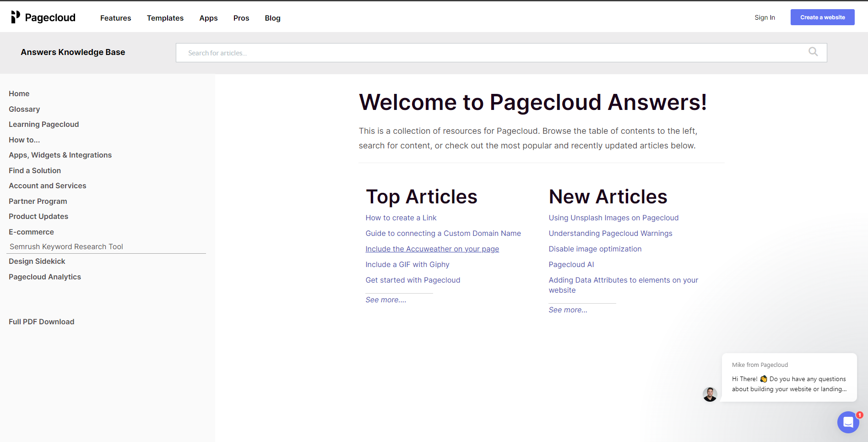This screenshot has height=442, width=868.
Task: Open Understanding Pagecloud Warnings article
Action: 610,233
